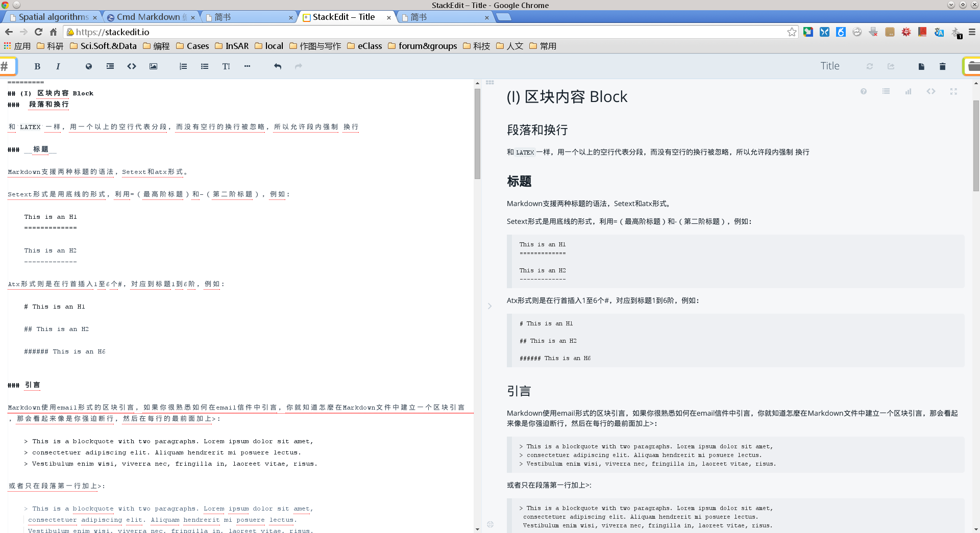Undo the last edit
This screenshot has width=980, height=533.
point(277,66)
